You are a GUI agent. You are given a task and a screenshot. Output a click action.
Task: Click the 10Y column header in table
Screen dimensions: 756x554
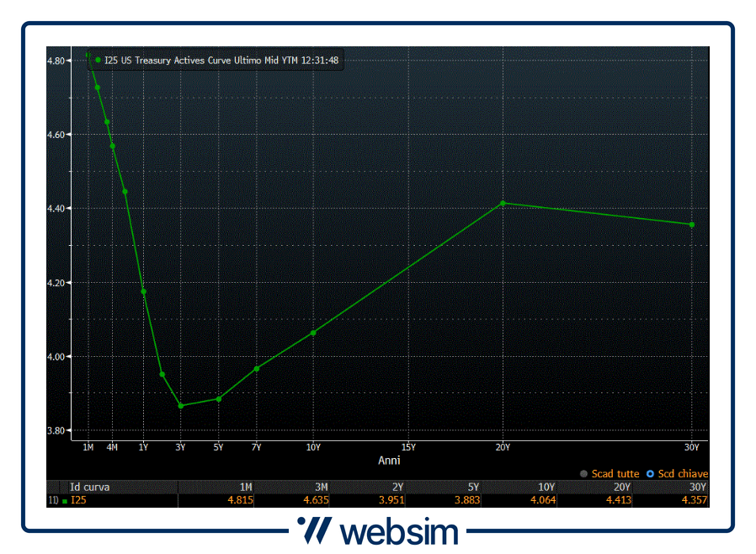pyautogui.click(x=546, y=487)
